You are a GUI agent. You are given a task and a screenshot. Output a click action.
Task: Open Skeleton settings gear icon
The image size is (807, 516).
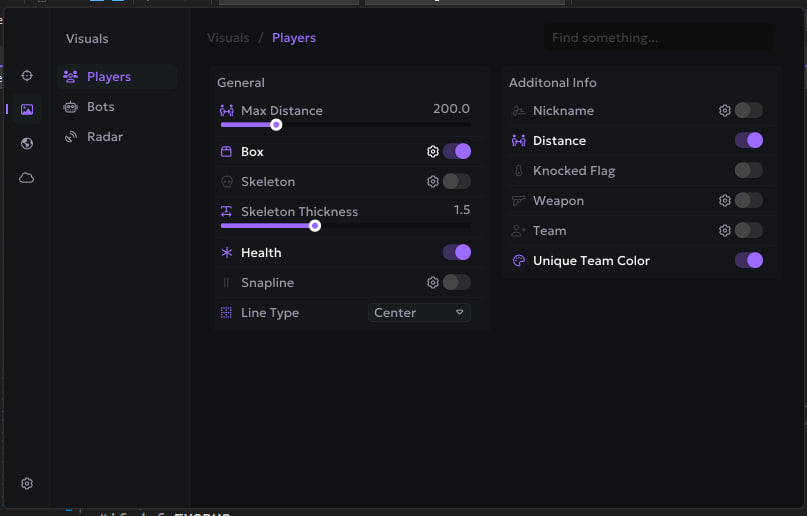433,182
